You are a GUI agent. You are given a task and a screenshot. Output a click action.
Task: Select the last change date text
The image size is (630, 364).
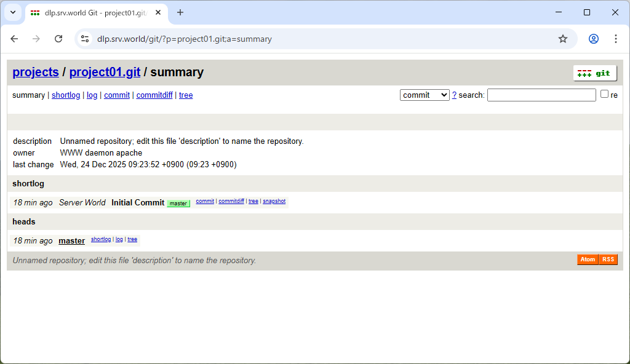[148, 165]
